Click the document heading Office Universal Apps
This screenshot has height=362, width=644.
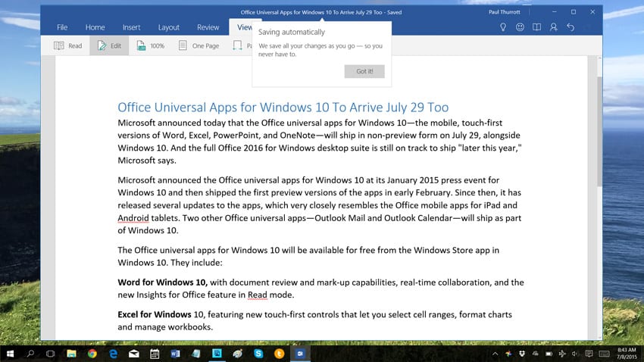tap(283, 107)
